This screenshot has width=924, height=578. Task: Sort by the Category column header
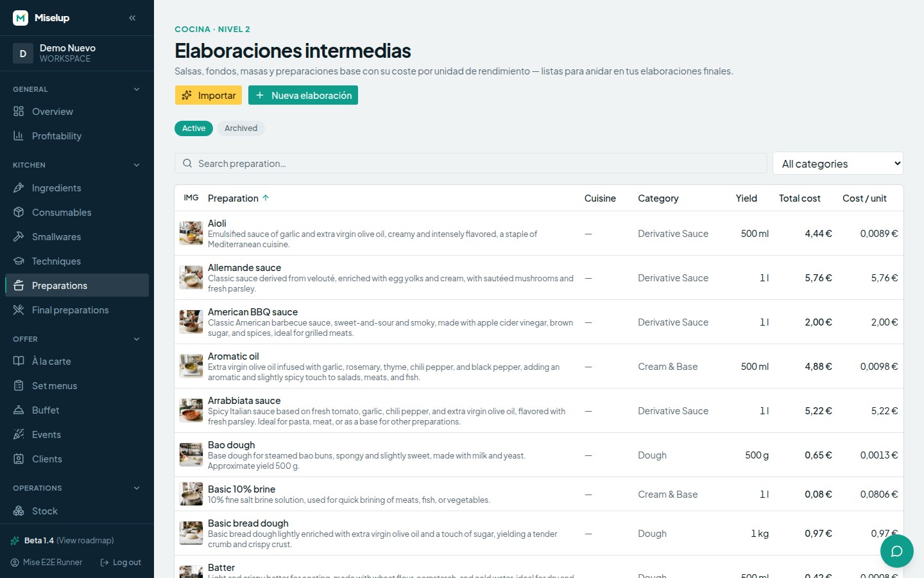[x=658, y=198]
